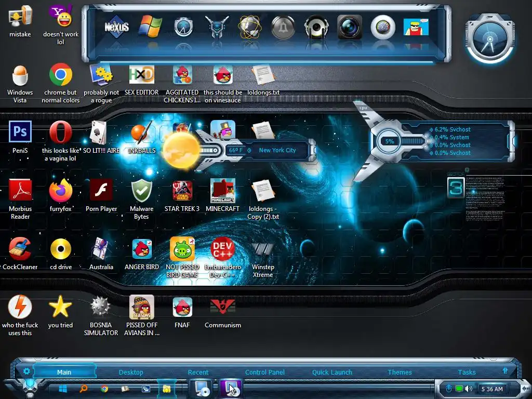Switch to the Desktop shelf tab

click(131, 372)
